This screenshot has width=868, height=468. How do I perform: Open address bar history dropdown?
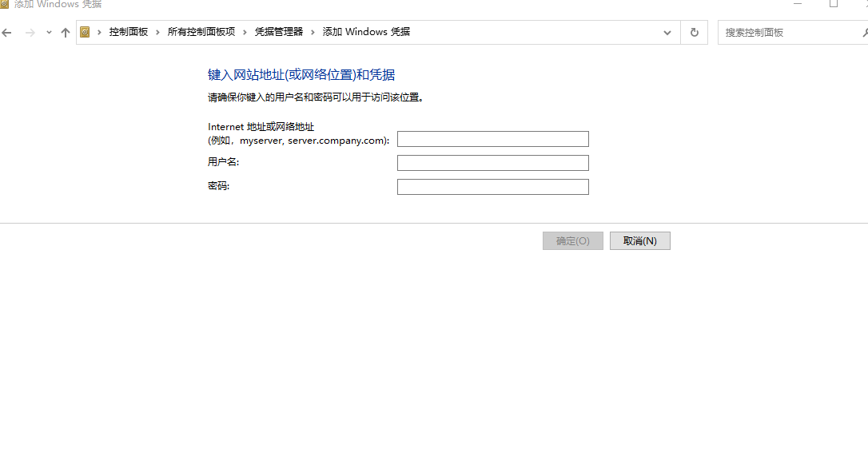point(667,33)
